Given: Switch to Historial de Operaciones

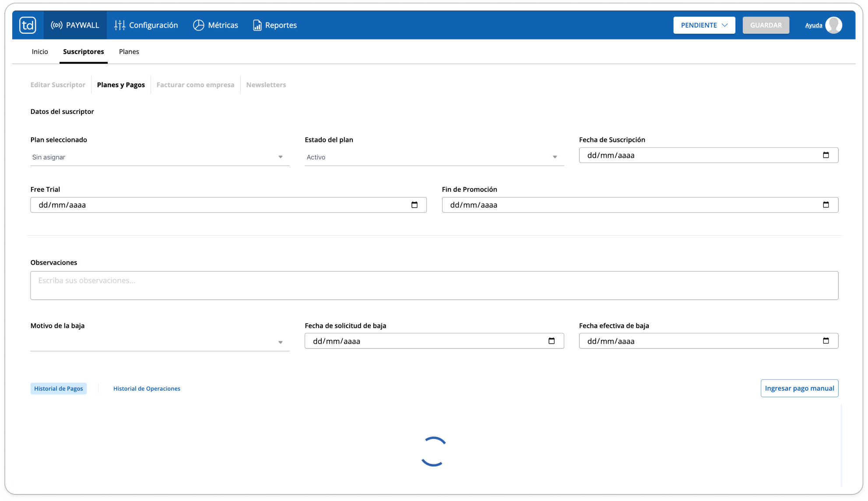Looking at the screenshot, I should coord(147,389).
